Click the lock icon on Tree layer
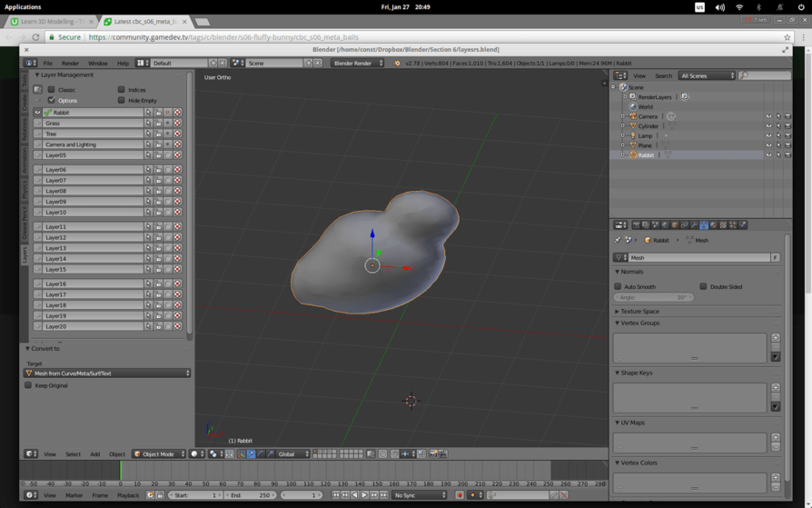812x508 pixels. (x=158, y=134)
